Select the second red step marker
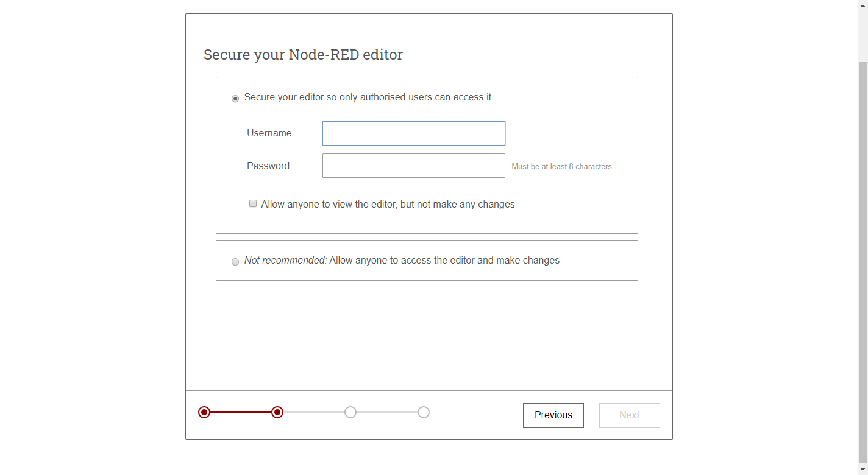Screen dimensions: 868x475 (277, 412)
